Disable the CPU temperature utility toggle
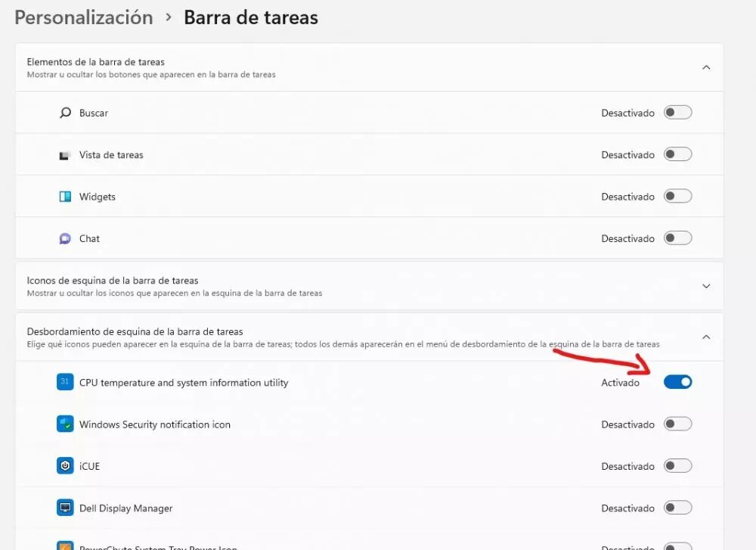This screenshot has height=550, width=756. click(677, 382)
